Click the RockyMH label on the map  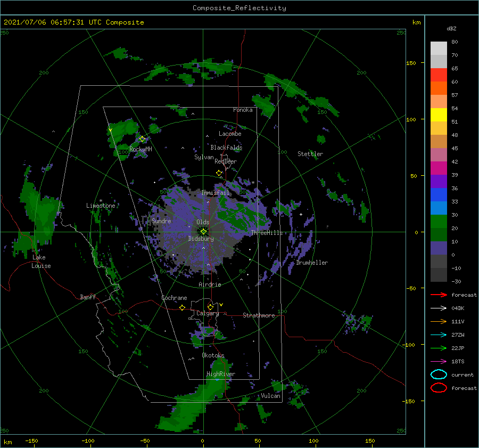(141, 149)
